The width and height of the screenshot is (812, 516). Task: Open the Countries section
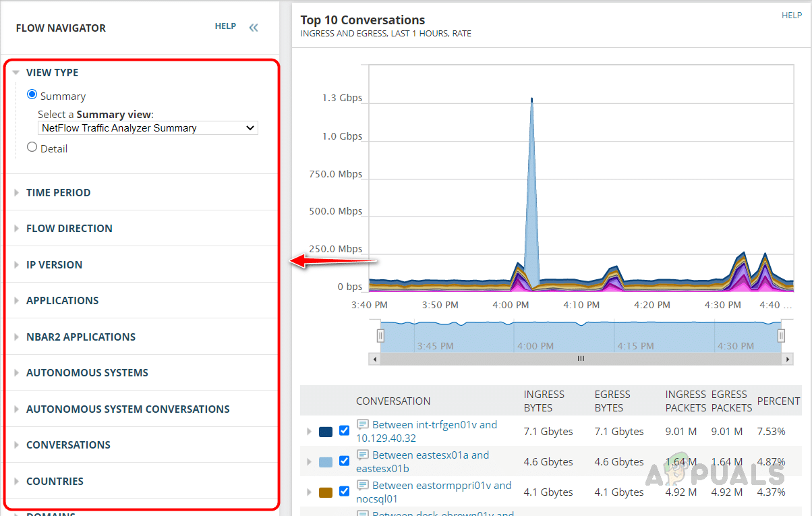(55, 481)
